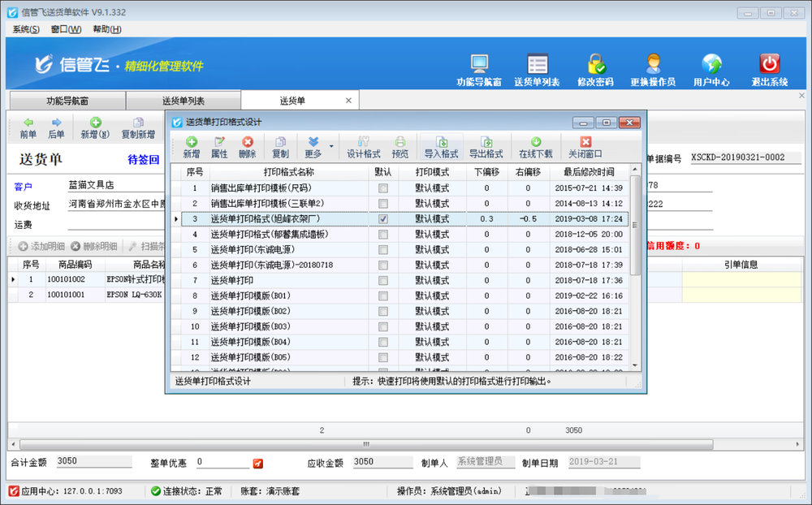Open 送货单列表 from top toolbar
812x505 pixels.
537,64
